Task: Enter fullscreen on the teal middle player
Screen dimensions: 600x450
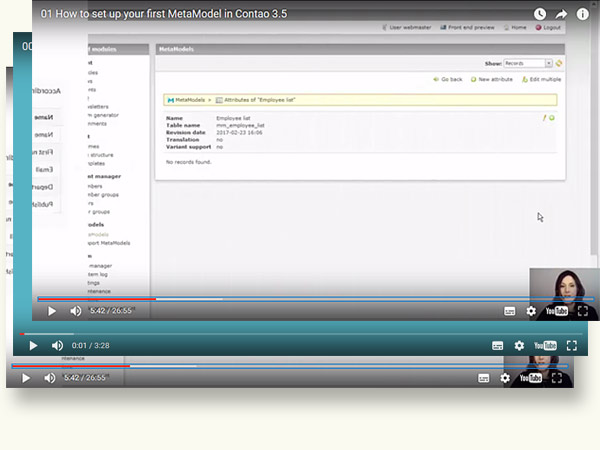Action: click(572, 346)
